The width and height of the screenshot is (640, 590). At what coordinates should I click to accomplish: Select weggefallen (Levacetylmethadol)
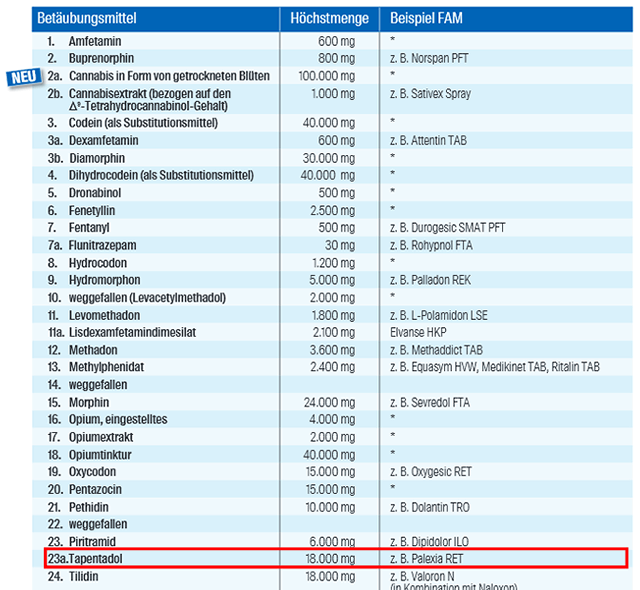[147, 298]
